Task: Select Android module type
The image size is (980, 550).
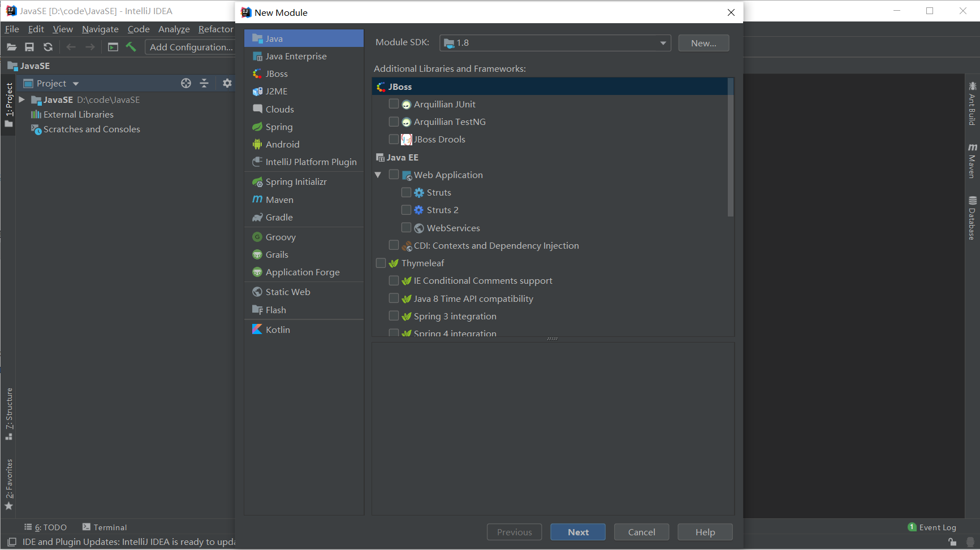Action: pos(304,144)
